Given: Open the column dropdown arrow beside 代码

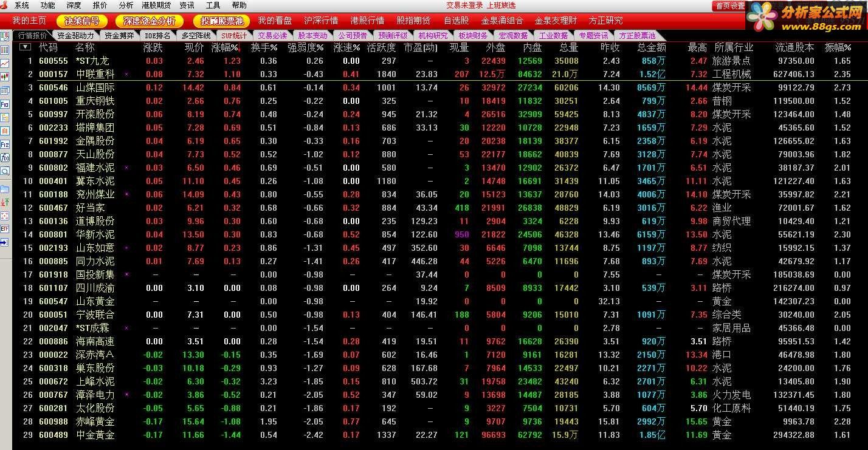Looking at the screenshot, I should tap(25, 47).
